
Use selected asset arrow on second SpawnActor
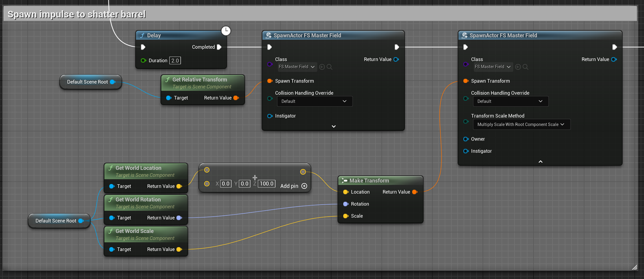pyautogui.click(x=518, y=67)
